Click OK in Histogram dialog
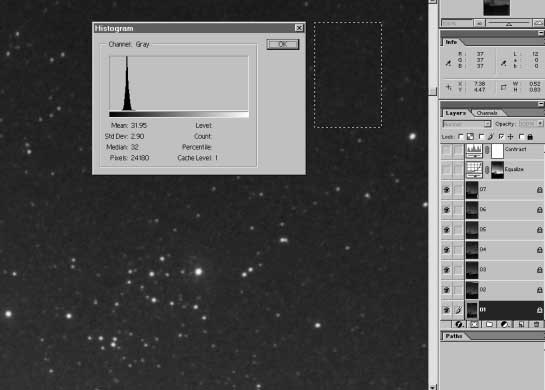This screenshot has width=545, height=390. [283, 44]
